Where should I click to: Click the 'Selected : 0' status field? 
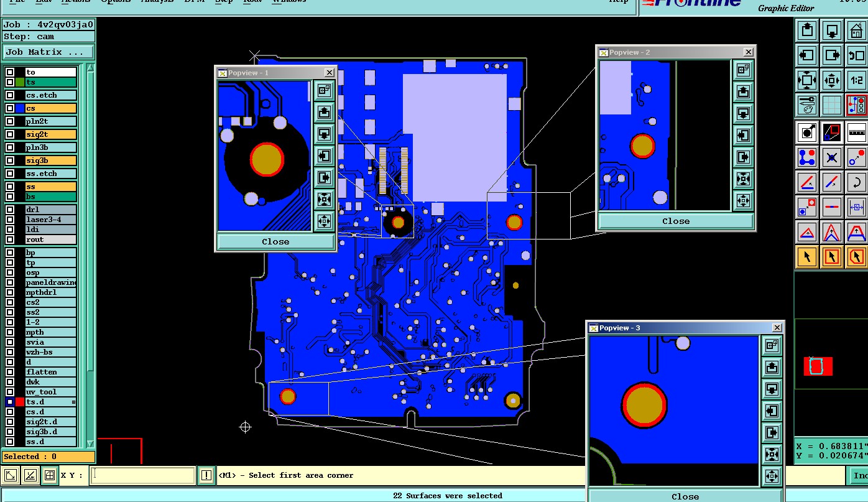tap(48, 457)
